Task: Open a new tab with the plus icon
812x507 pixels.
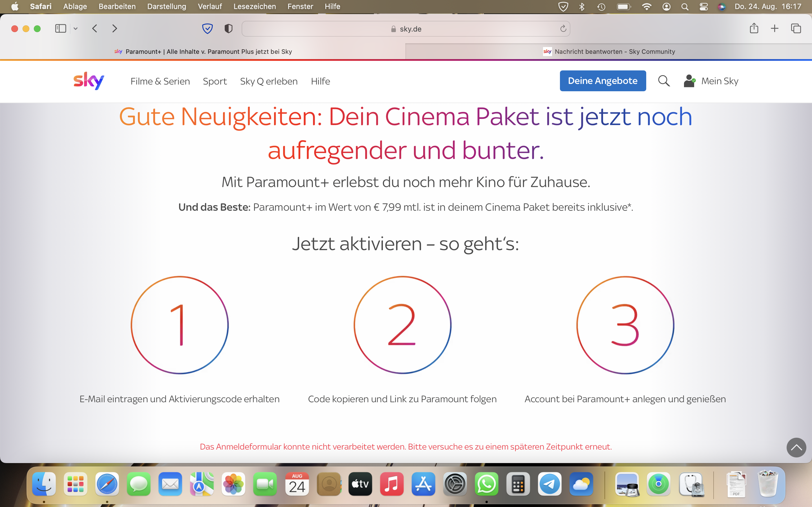Action: pos(775,28)
